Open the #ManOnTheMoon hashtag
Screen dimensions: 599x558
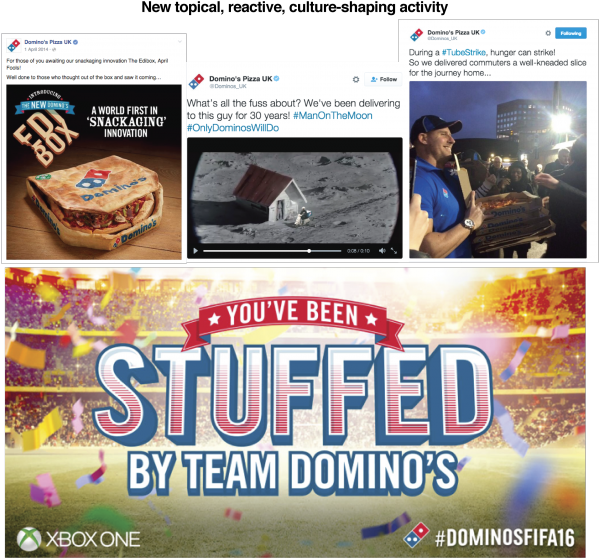[x=332, y=116]
